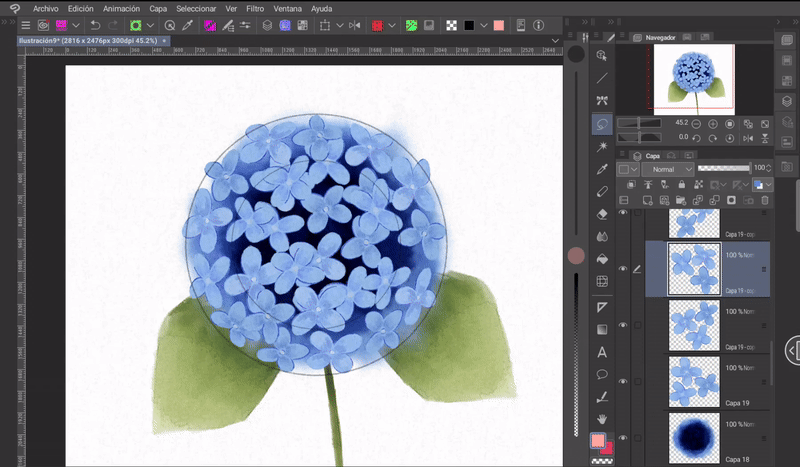Delete layer with the trash icon
Screen dimensions: 800x467
pos(765,200)
